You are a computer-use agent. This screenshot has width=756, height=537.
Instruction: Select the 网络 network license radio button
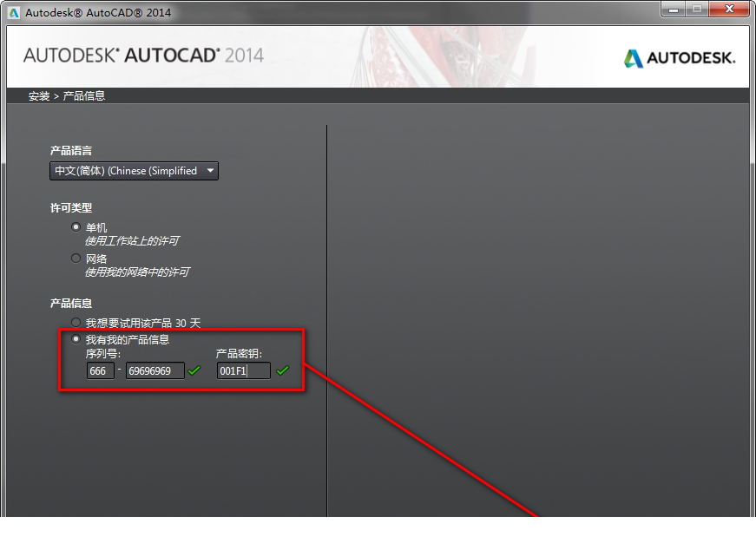coord(76,259)
